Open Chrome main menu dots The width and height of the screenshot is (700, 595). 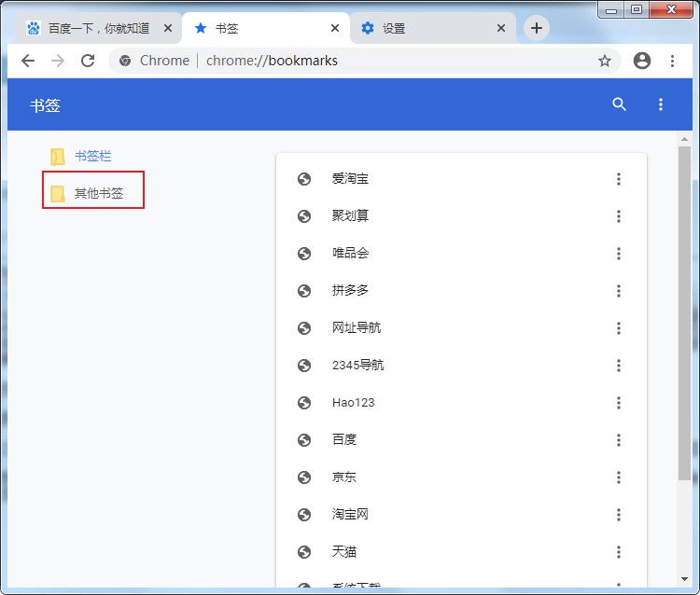coord(672,61)
